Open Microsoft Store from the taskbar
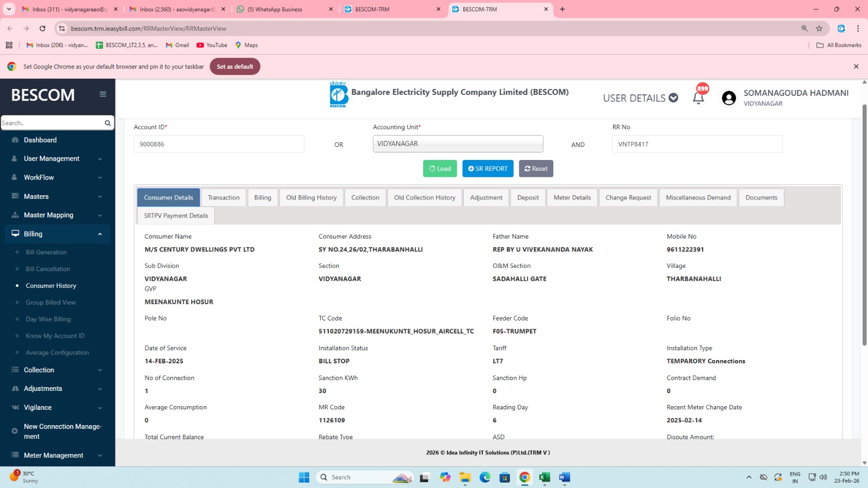Image resolution: width=868 pixels, height=488 pixels. pyautogui.click(x=505, y=477)
